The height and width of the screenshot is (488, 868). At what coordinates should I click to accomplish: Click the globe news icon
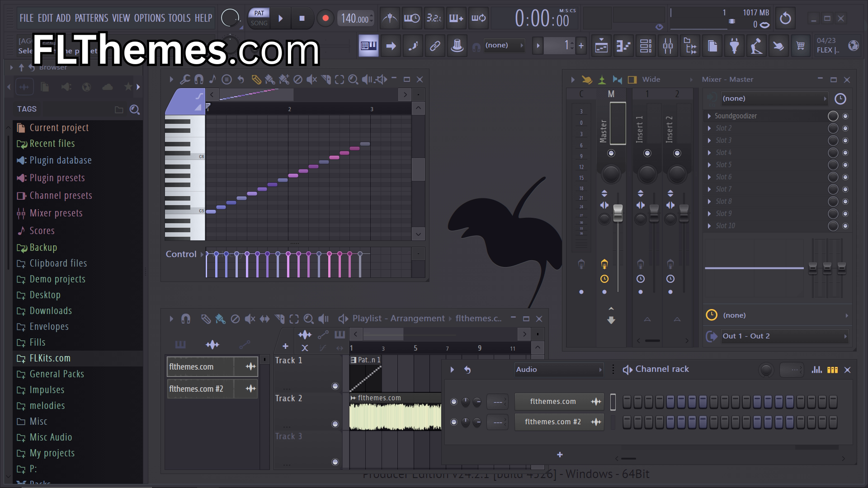click(x=854, y=46)
